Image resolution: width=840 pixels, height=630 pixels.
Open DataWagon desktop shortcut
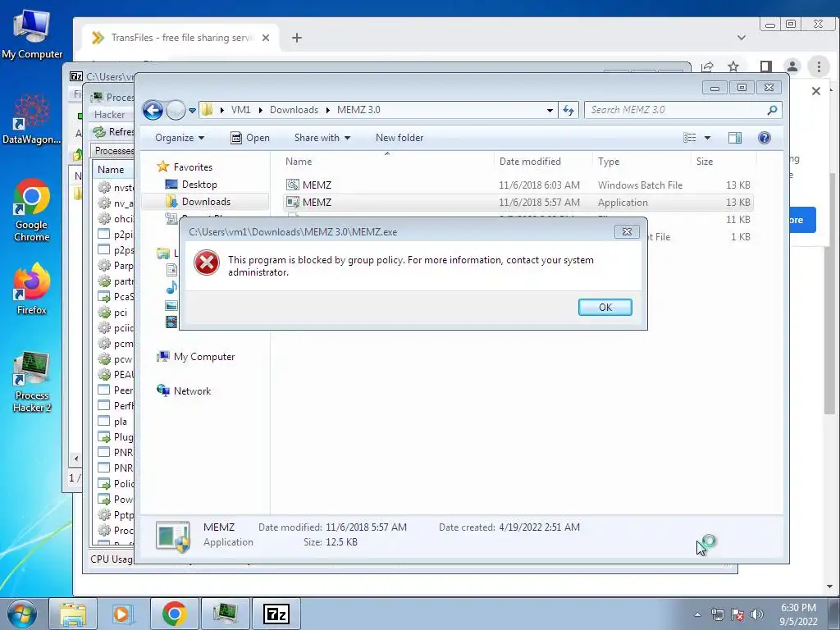click(x=32, y=120)
